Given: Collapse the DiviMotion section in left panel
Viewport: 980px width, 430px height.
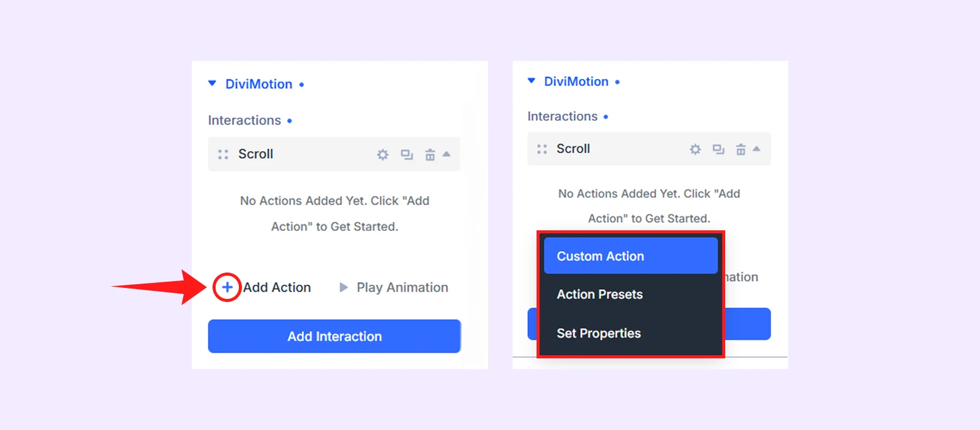Looking at the screenshot, I should 212,83.
